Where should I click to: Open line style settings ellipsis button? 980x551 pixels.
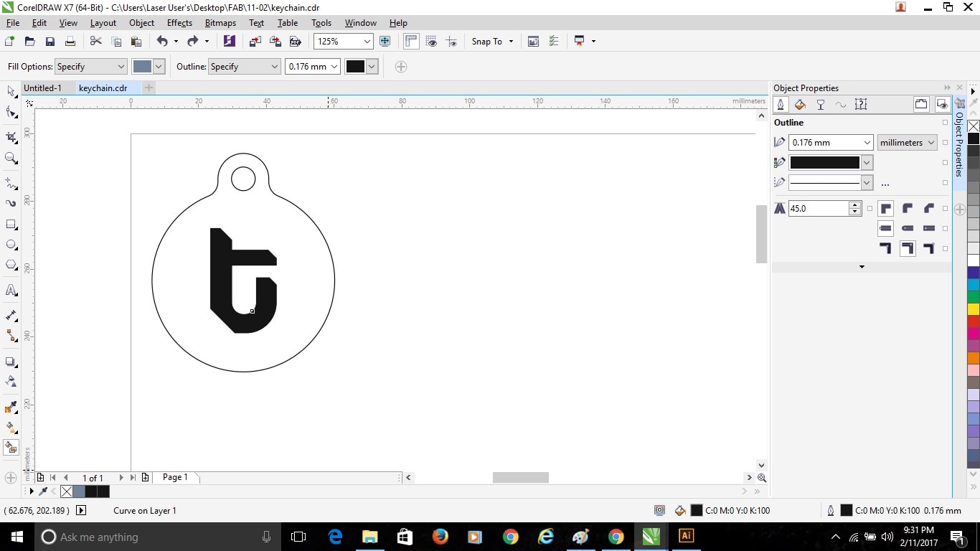[885, 184]
